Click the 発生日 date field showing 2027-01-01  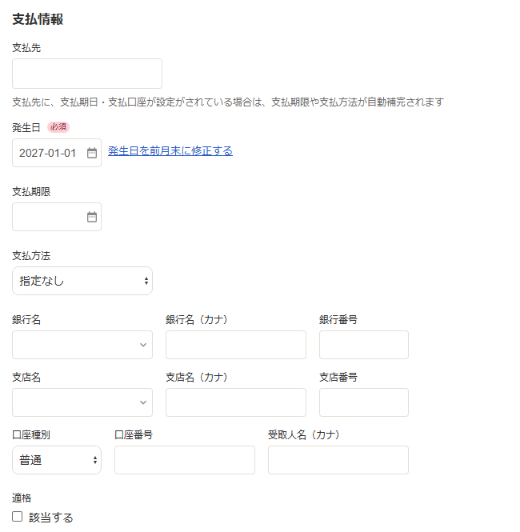coord(57,152)
